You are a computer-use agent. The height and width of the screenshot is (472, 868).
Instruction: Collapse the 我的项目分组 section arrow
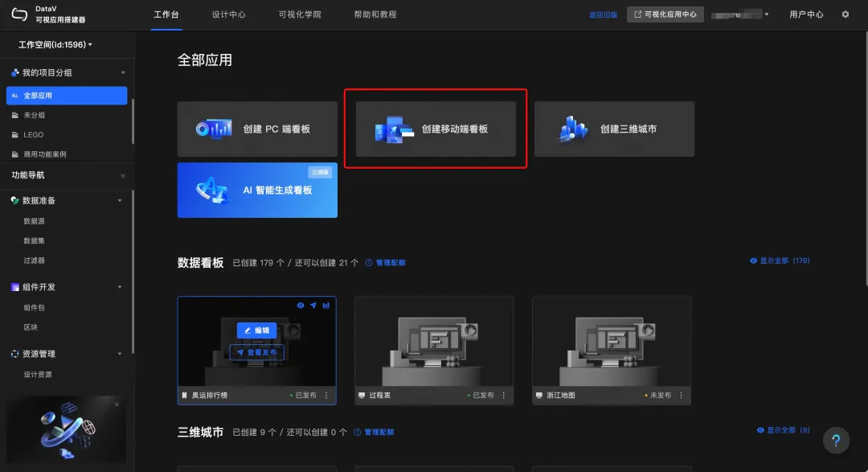(x=123, y=72)
